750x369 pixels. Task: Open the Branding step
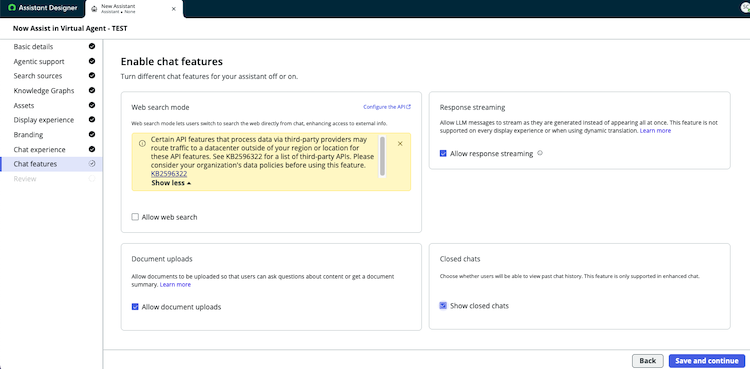point(51,134)
